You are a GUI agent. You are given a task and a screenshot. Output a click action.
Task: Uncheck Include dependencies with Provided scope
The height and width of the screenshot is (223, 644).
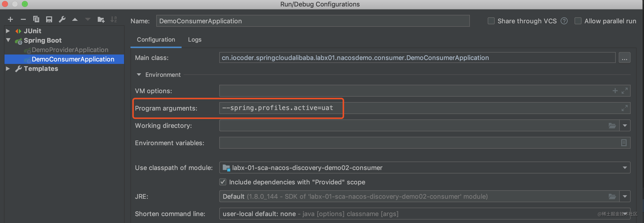[x=223, y=182]
